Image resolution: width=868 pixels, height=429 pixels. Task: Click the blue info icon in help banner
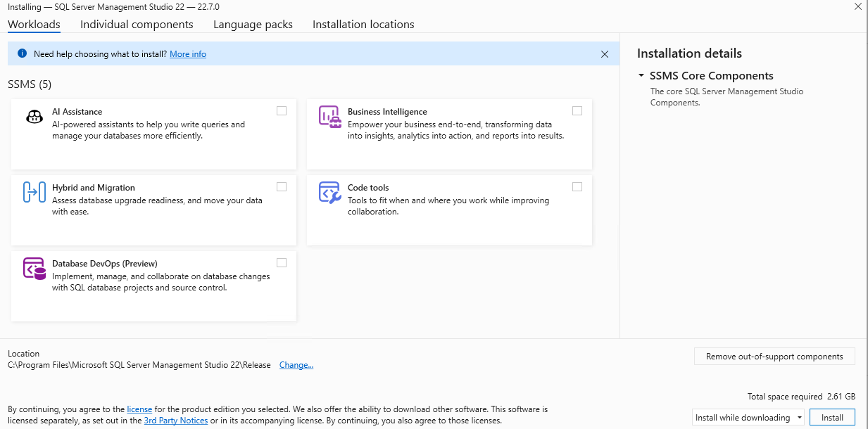(x=22, y=53)
